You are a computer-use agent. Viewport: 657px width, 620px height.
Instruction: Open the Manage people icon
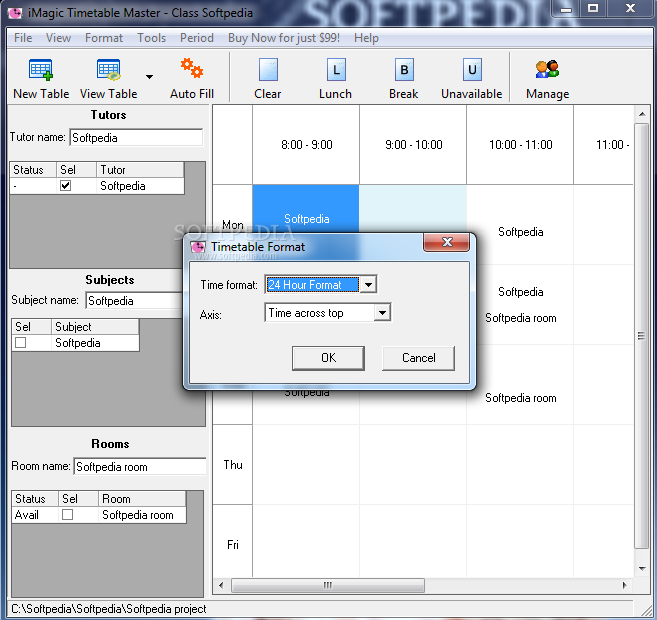(x=547, y=69)
